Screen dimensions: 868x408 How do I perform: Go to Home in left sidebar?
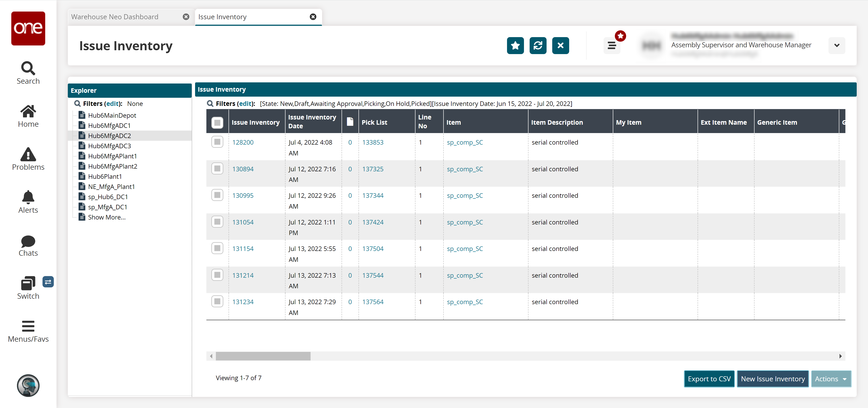[x=28, y=112]
